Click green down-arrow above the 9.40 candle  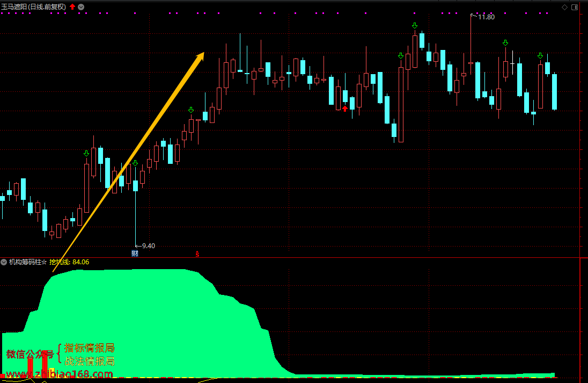point(135,163)
